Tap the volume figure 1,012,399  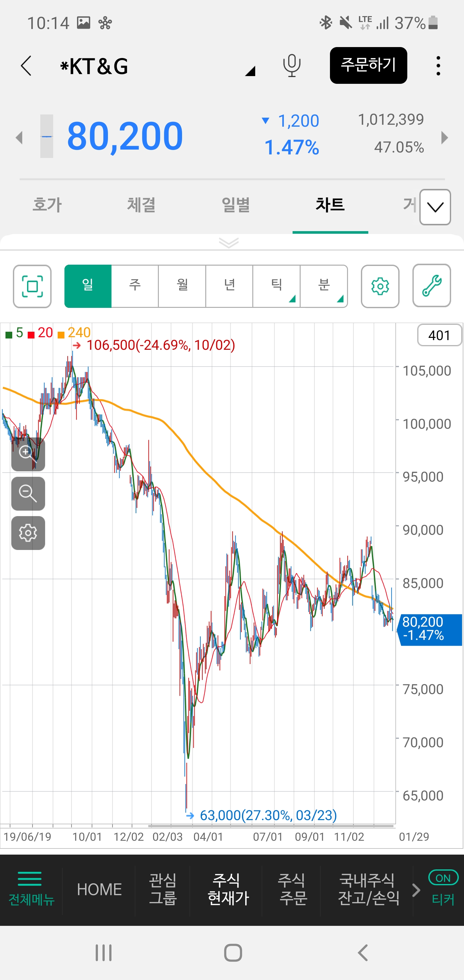click(391, 120)
